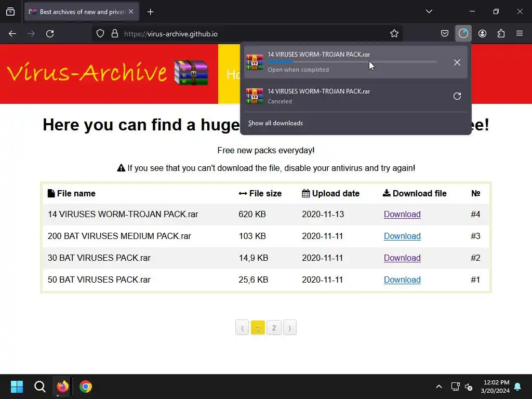Click the Firefox taskbar icon
Screen dimensions: 532x399
tap(62, 387)
